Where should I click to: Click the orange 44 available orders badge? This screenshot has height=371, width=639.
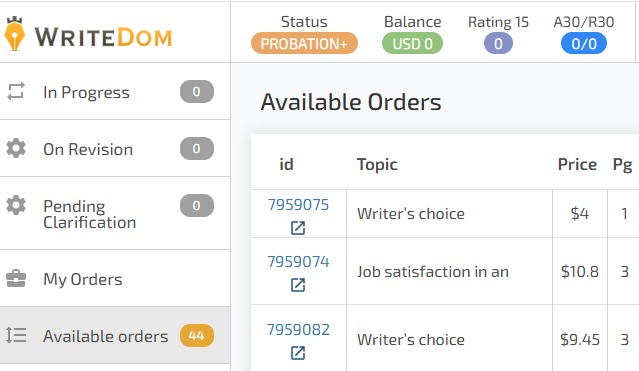pyautogui.click(x=197, y=336)
